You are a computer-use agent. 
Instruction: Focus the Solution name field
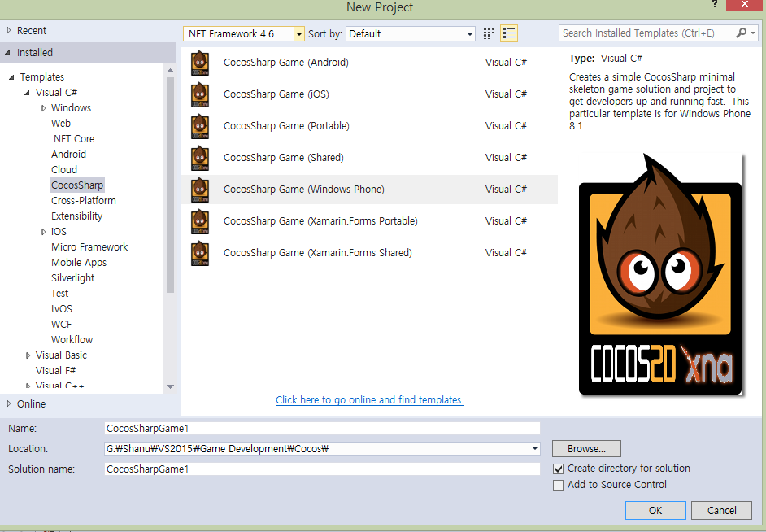coord(322,469)
